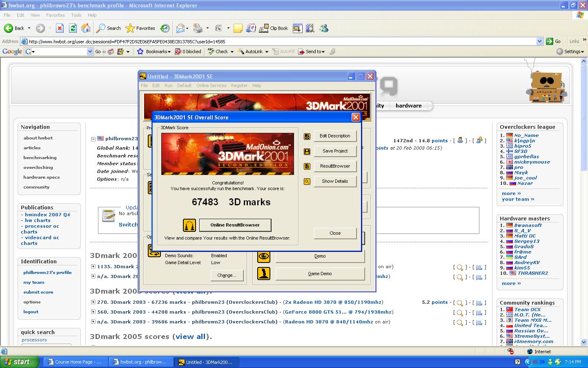The image size is (588, 368).
Task: Open the address bar URL dropdown
Action: coord(539,41)
